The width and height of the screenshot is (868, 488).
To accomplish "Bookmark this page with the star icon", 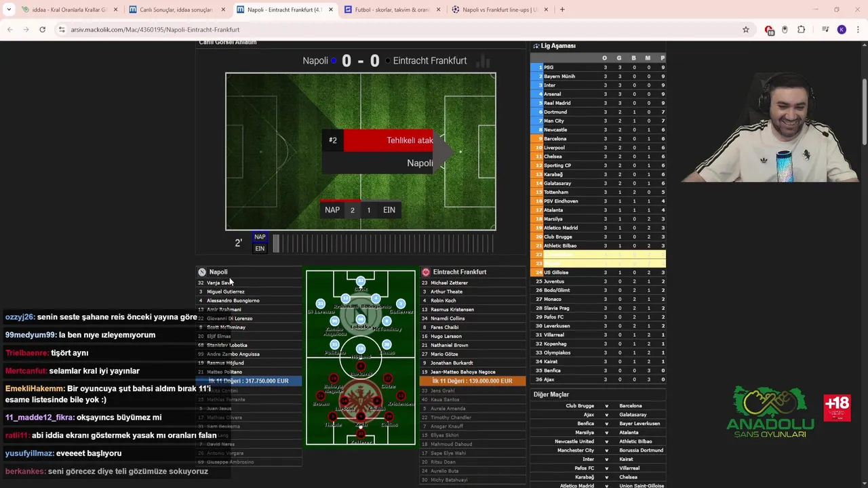I will pos(746,30).
